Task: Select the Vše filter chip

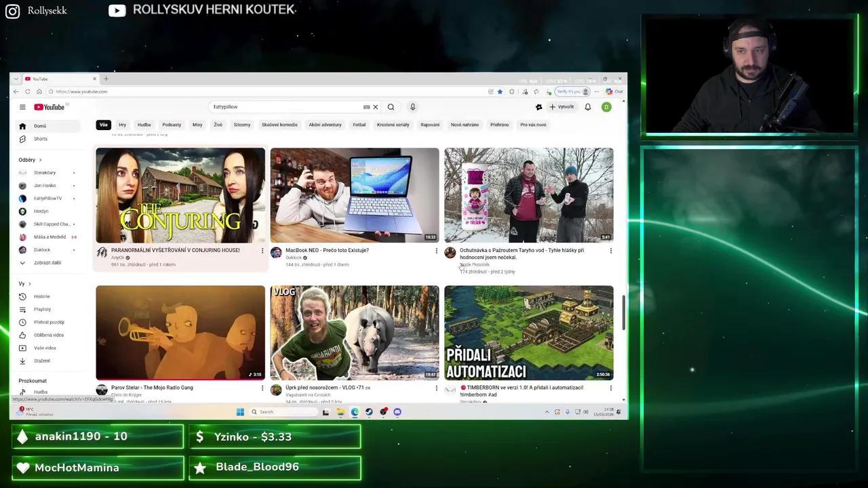Action: pyautogui.click(x=103, y=125)
